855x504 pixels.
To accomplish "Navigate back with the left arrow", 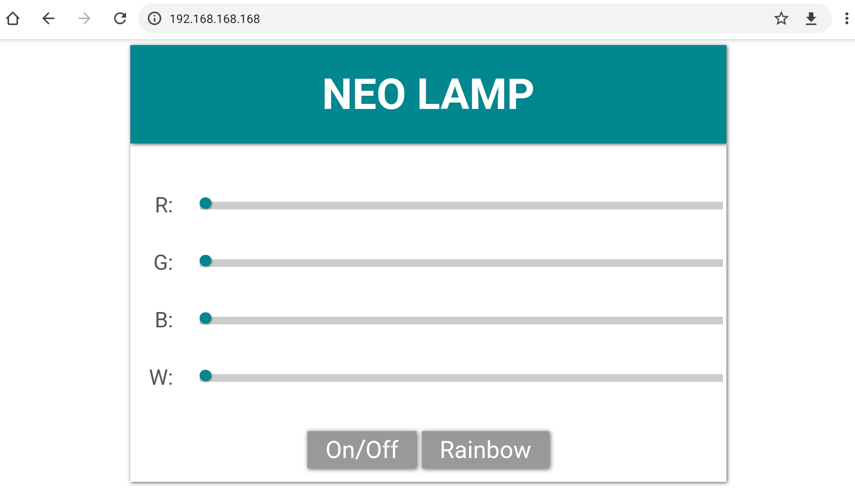I will [x=49, y=18].
